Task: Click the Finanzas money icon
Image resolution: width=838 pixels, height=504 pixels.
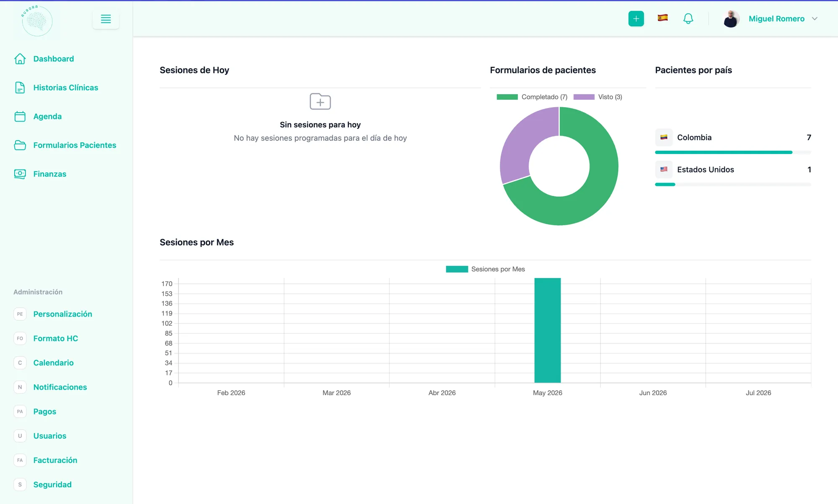Action: (20, 174)
